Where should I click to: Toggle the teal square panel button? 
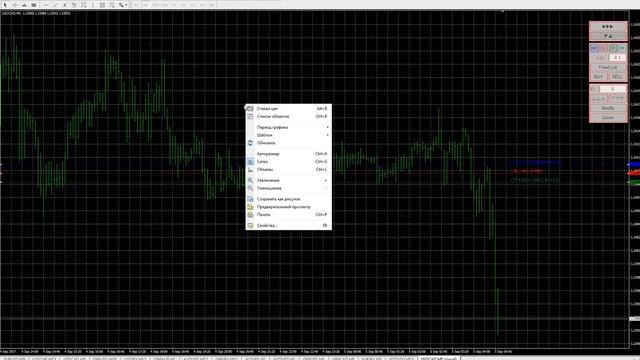(x=622, y=48)
